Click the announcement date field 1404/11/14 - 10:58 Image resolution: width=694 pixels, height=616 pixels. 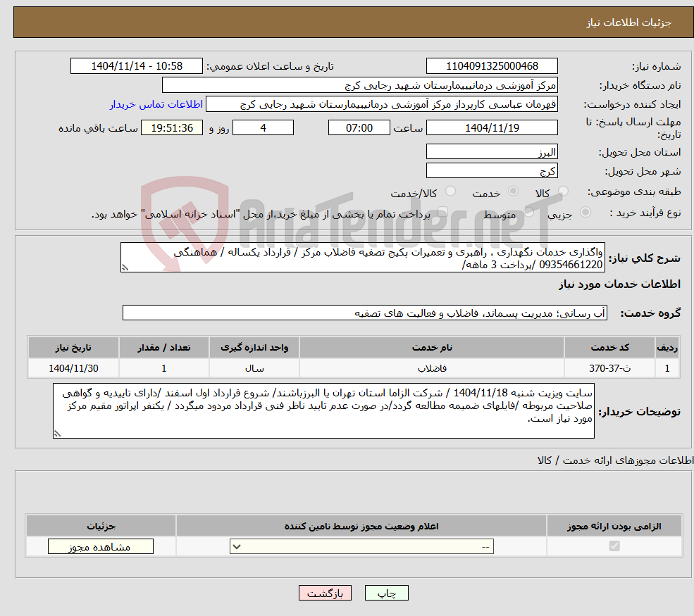[136, 66]
